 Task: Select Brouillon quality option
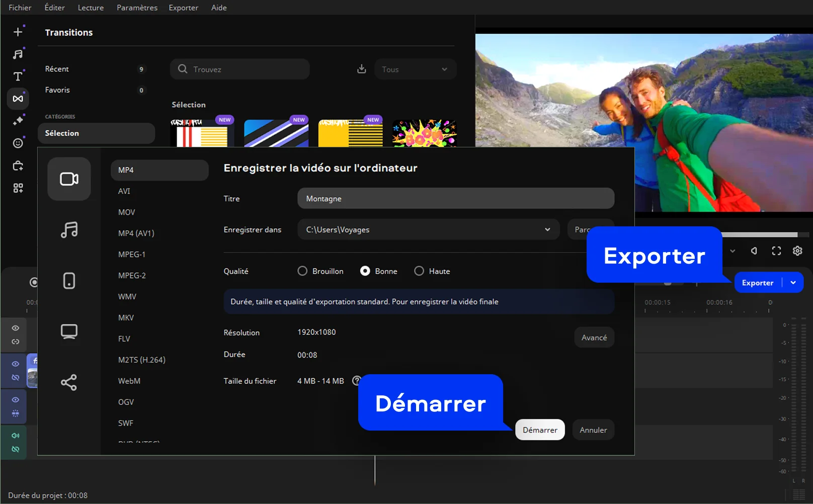(302, 271)
